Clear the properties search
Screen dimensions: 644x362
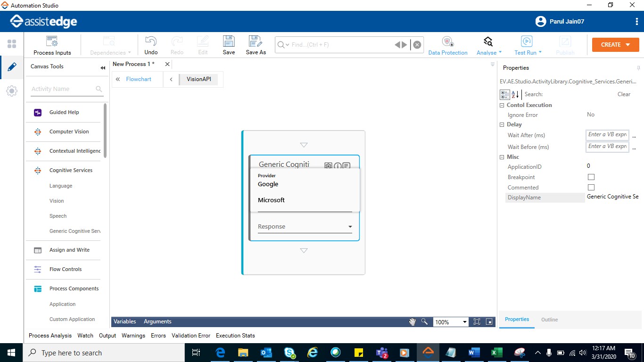624,94
